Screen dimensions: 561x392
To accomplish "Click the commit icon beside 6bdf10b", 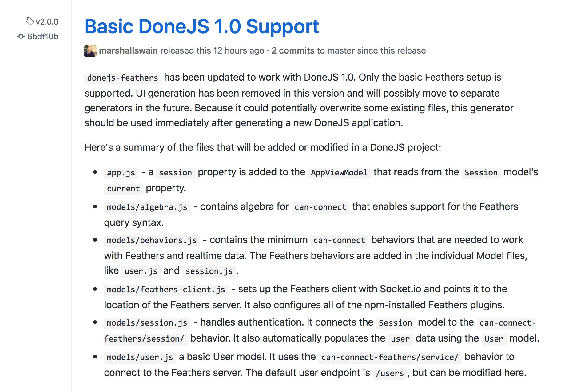I will tap(21, 36).
